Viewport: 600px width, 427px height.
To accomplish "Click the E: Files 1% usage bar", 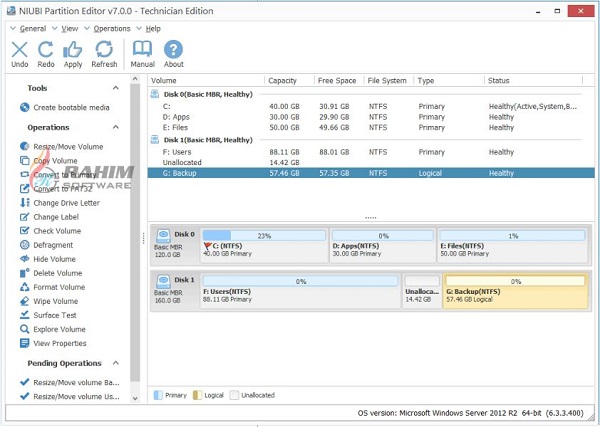I will pos(513,235).
